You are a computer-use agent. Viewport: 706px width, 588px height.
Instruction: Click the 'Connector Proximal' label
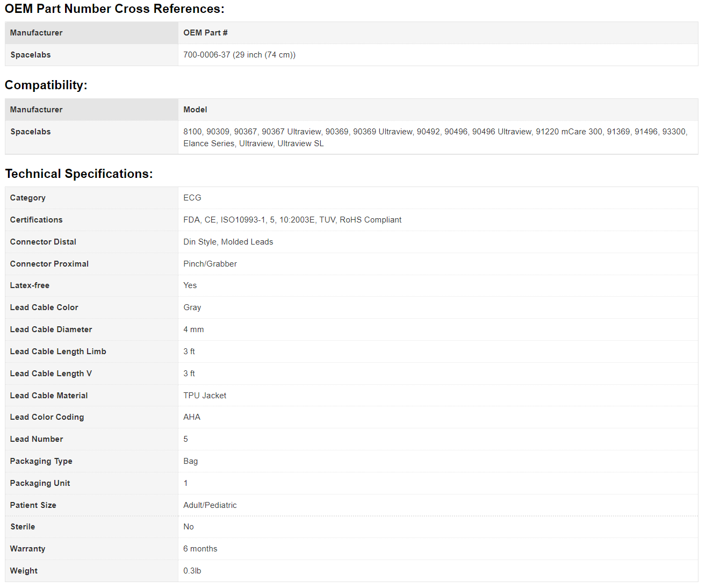coord(49,264)
